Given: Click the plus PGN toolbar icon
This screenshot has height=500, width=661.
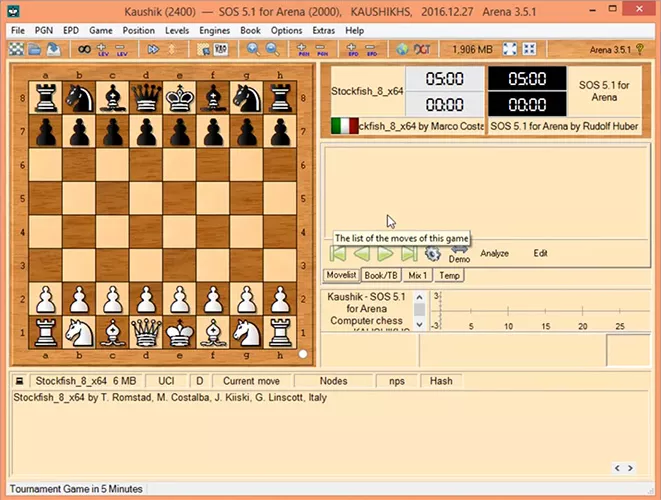Looking at the screenshot, I should coord(303,49).
